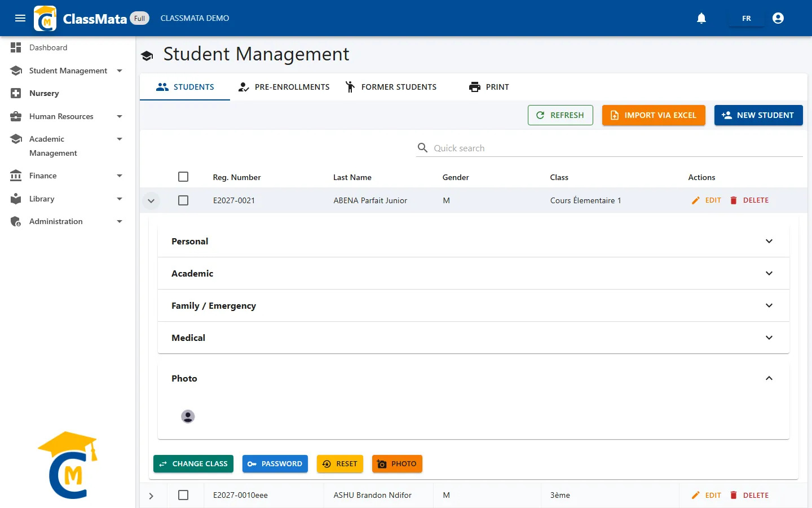Click the Password button
Image resolution: width=812 pixels, height=508 pixels.
(x=275, y=464)
